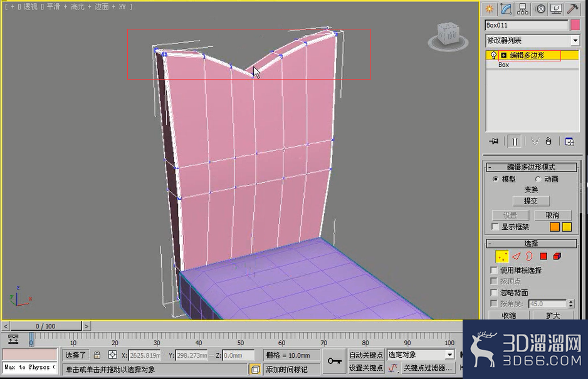Click the 设置 button
Image resolution: width=588 pixels, height=379 pixels.
510,215
